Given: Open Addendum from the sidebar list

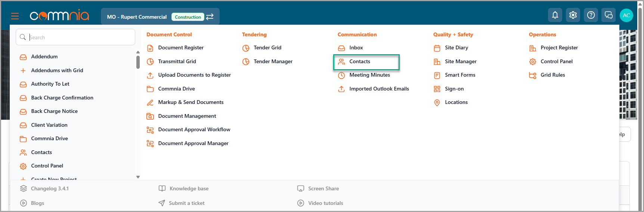Looking at the screenshot, I should (x=44, y=56).
